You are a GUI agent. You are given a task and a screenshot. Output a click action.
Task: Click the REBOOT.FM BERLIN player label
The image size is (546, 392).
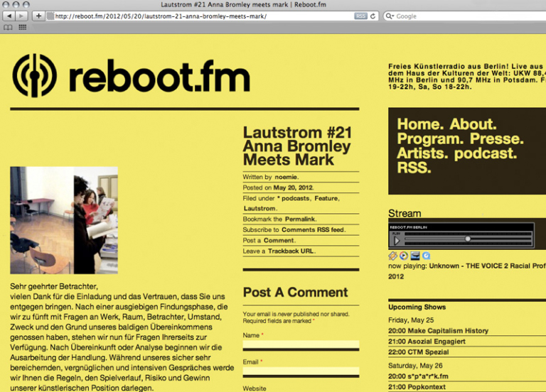408,227
